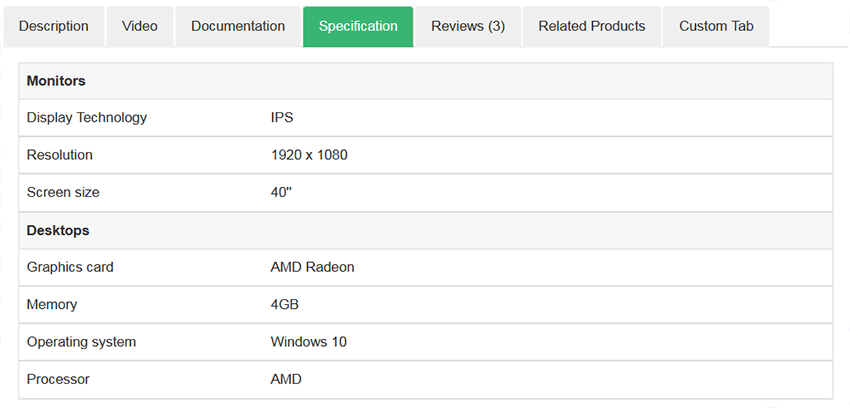Click the Desktops section header
The height and width of the screenshot is (408, 850).
pos(426,231)
